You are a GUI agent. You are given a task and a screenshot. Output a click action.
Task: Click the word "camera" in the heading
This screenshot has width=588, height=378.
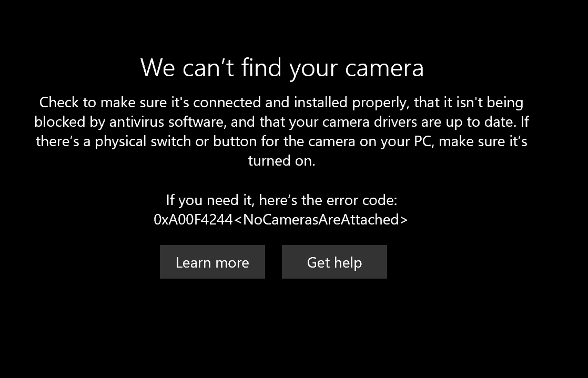(384, 69)
